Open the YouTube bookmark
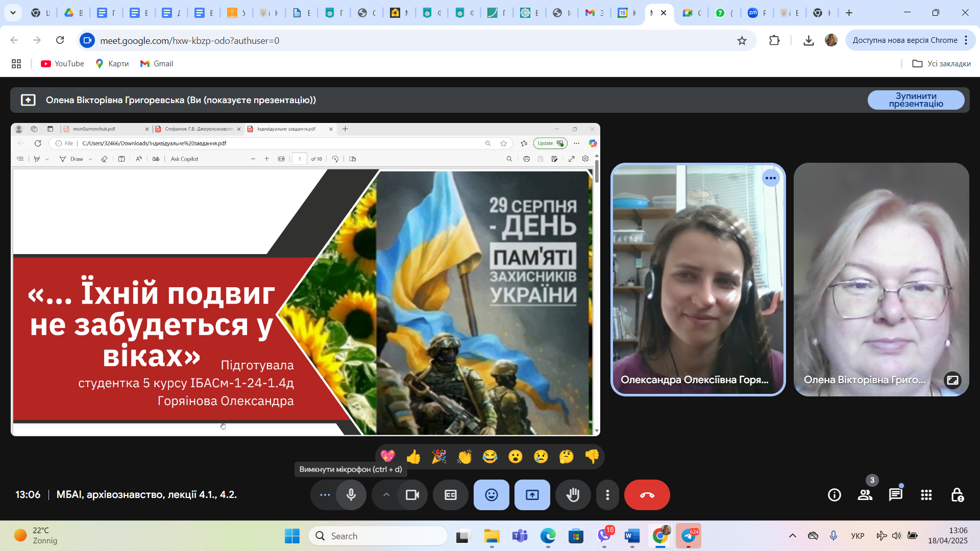Image resolution: width=980 pixels, height=551 pixels. (62, 64)
